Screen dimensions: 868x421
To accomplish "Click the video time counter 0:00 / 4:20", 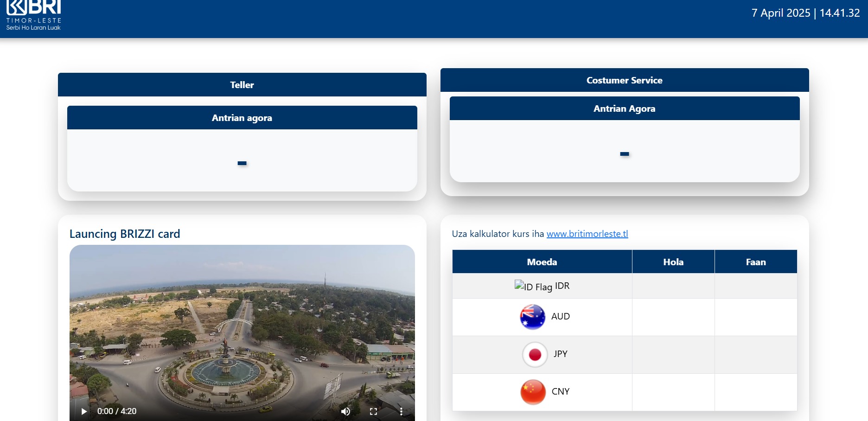I will click(x=117, y=411).
